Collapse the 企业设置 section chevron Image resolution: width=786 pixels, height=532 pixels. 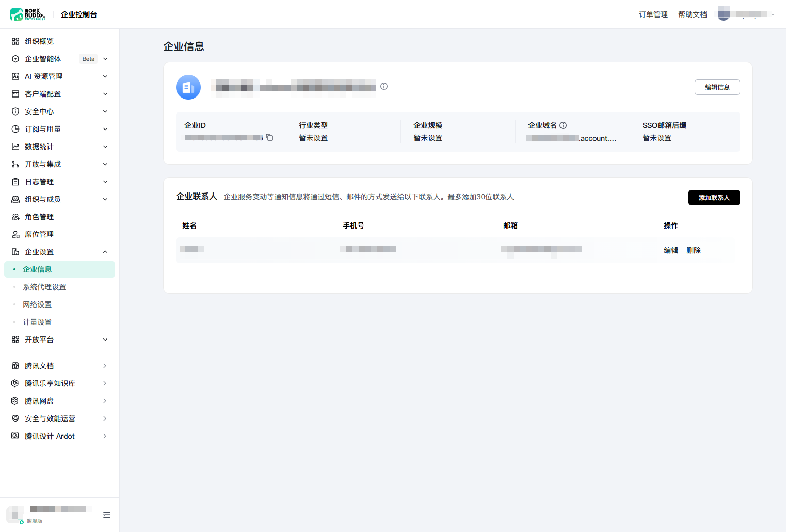[x=105, y=252]
